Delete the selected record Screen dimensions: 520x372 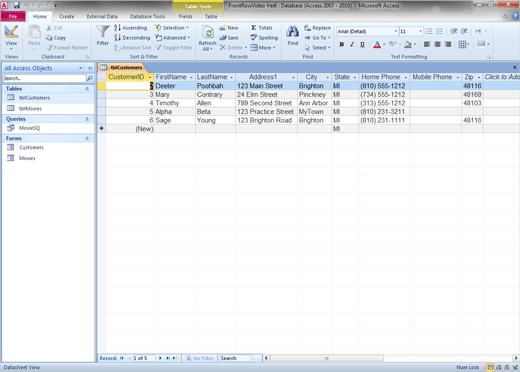point(232,48)
